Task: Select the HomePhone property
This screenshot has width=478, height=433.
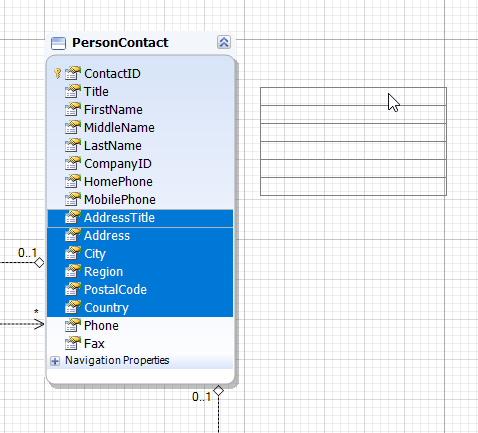Action: click(140, 181)
